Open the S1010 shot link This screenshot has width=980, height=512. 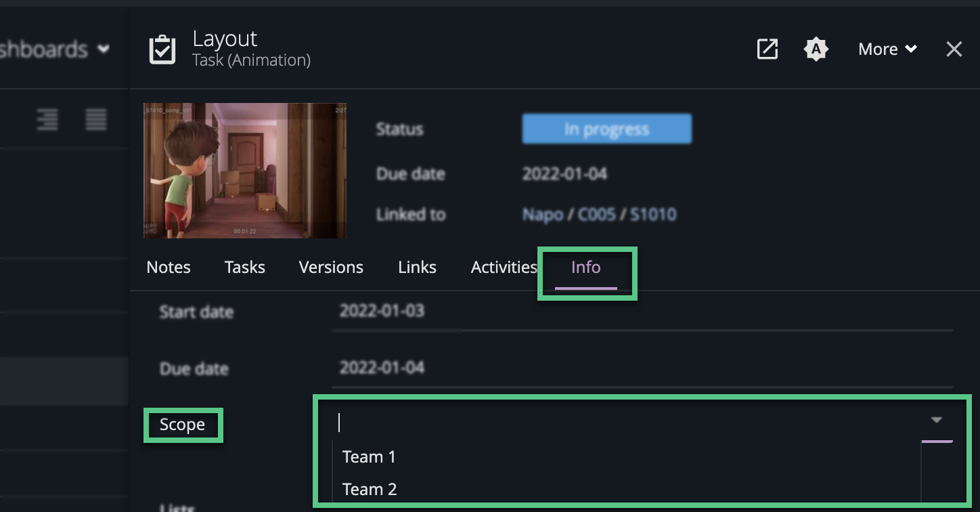coord(653,214)
